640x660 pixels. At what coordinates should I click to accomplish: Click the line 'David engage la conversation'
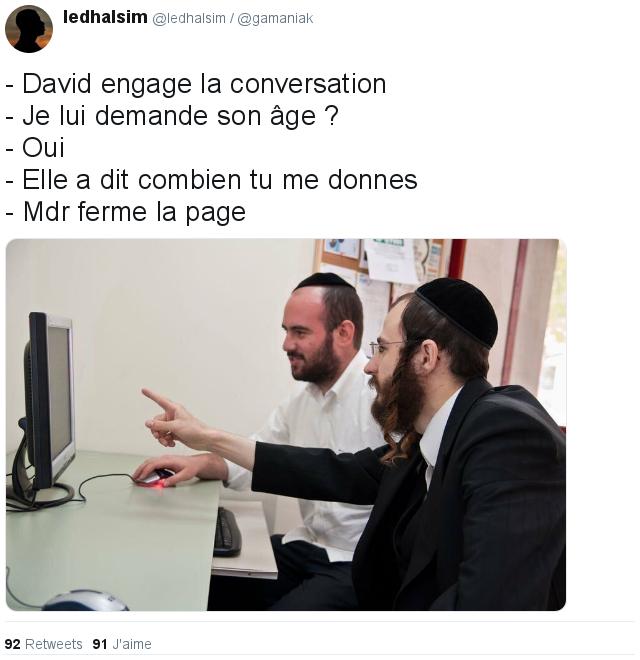(196, 84)
